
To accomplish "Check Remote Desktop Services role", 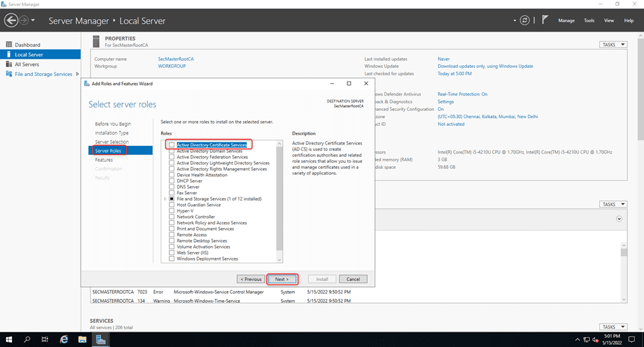I will point(172,241).
